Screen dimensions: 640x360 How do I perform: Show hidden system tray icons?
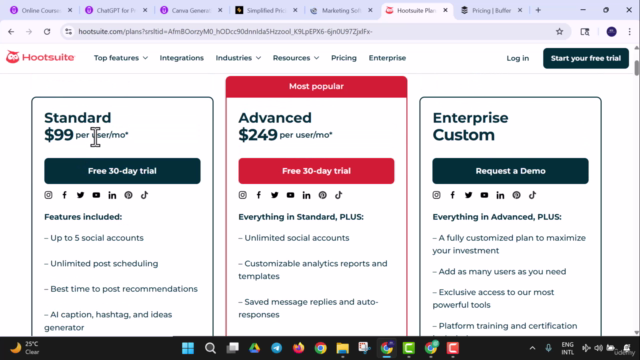pyautogui.click(x=532, y=348)
